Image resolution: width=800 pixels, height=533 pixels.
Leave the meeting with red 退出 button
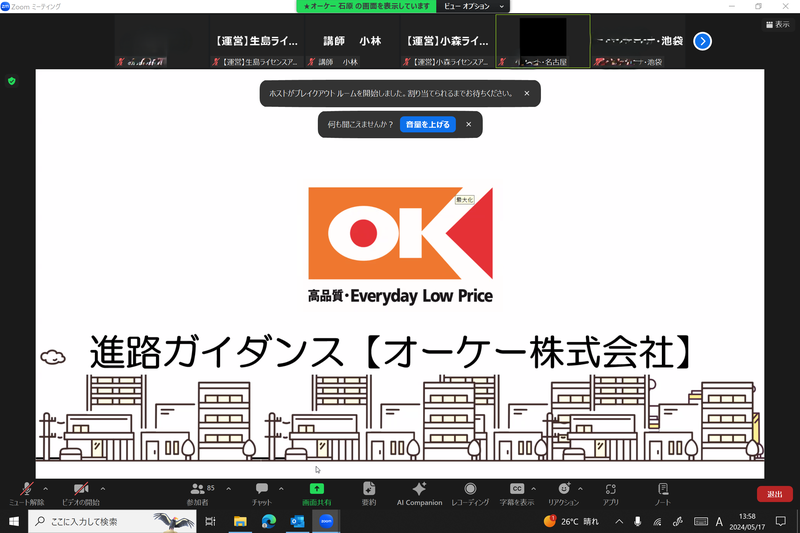pyautogui.click(x=774, y=494)
